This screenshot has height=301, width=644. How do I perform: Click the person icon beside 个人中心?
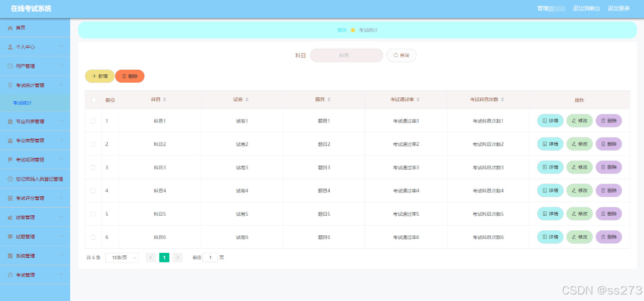[10, 47]
